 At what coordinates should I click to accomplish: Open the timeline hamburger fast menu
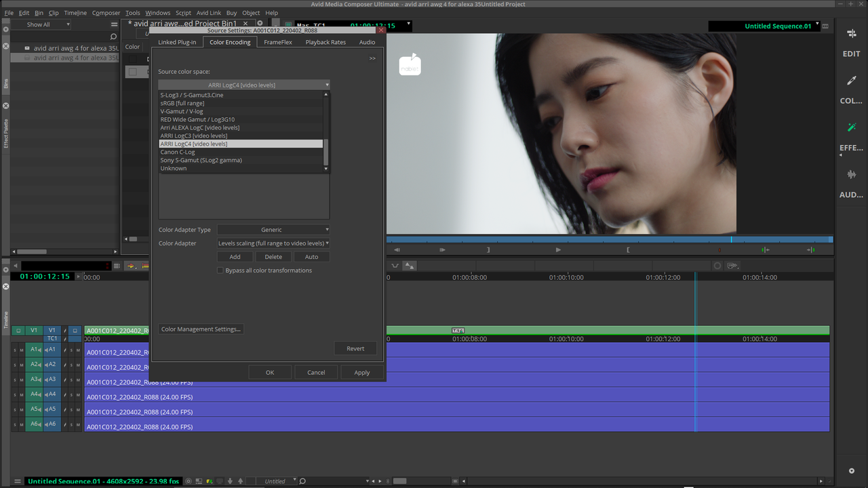18,481
